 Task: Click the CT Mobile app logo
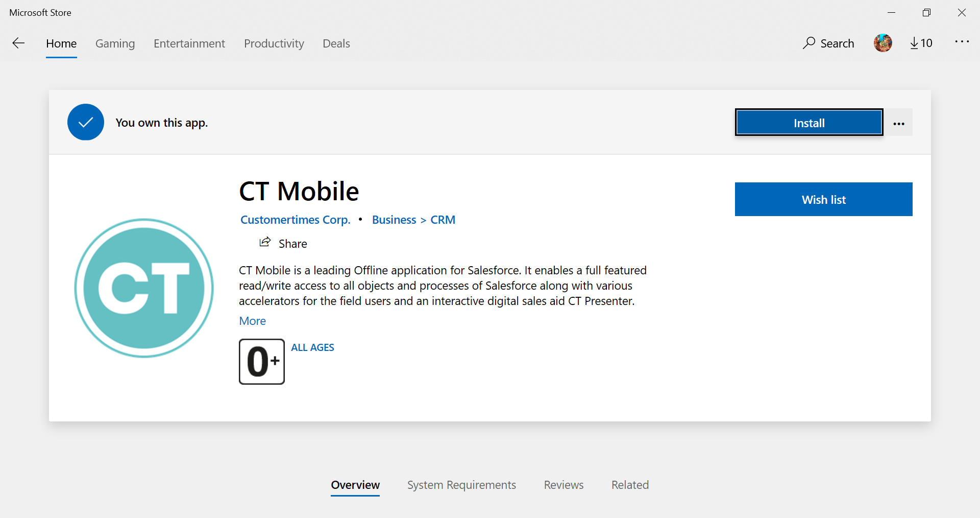coord(144,288)
